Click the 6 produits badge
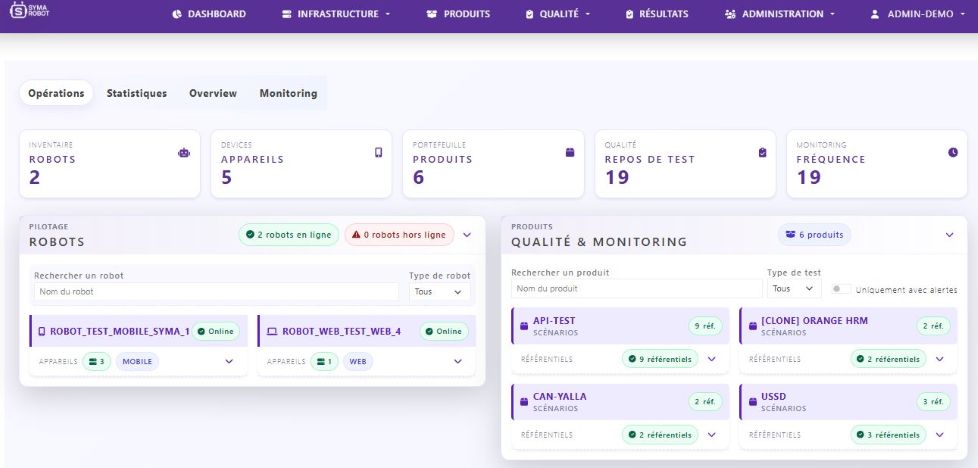The image size is (978, 468). click(814, 235)
